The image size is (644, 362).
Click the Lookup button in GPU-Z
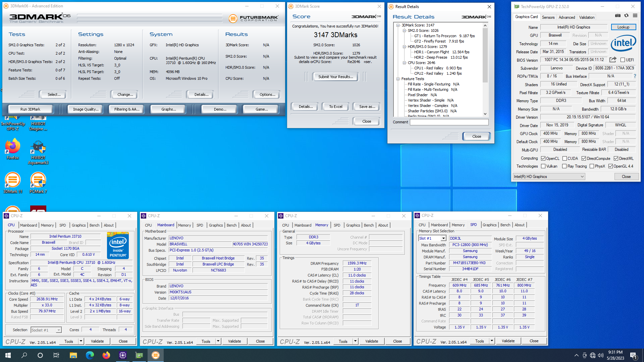click(623, 27)
